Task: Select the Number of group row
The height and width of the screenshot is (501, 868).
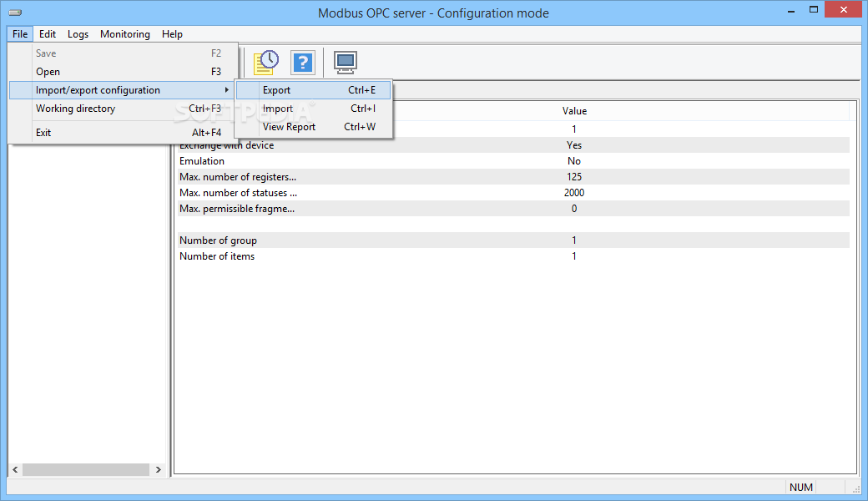Action: [512, 240]
